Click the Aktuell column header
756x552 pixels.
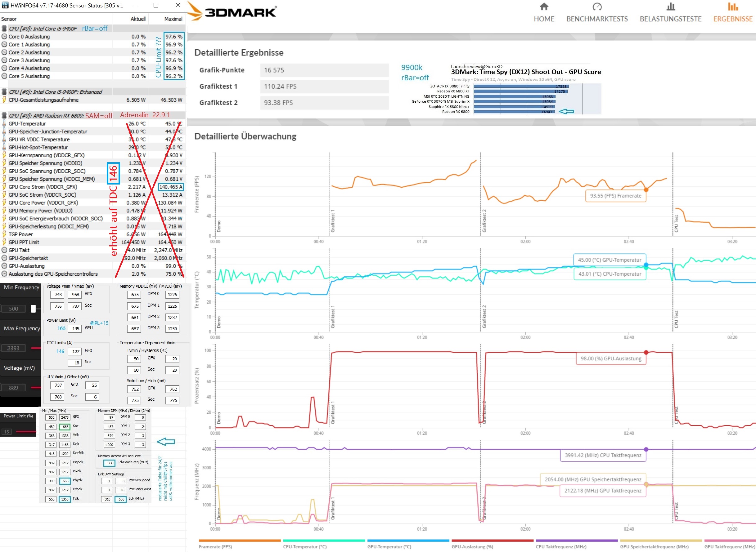click(138, 19)
